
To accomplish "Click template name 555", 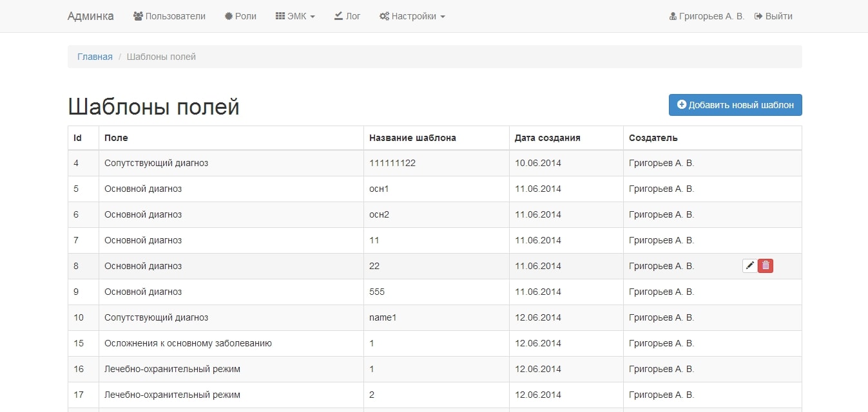I will pos(377,292).
